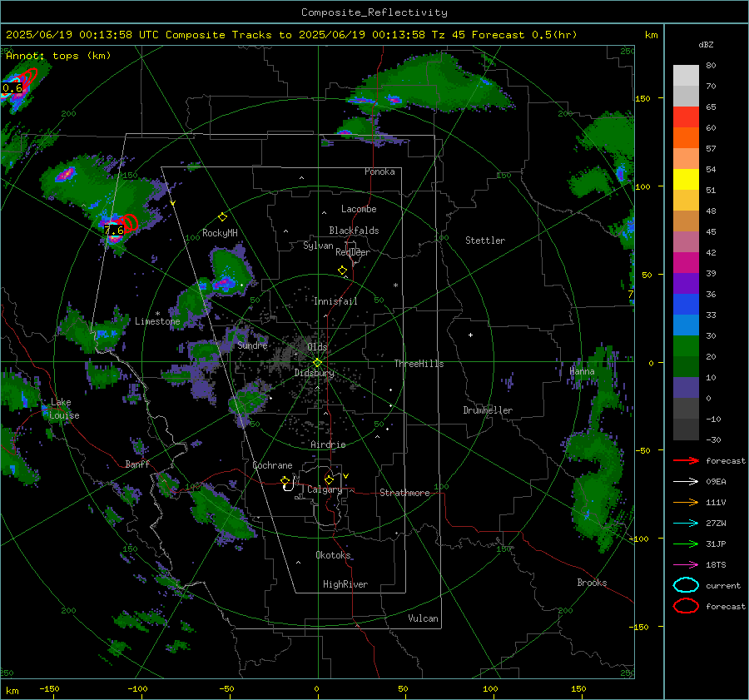Select the Blackfalds city label
Image resolution: width=749 pixels, height=700 pixels.
pyautogui.click(x=354, y=231)
